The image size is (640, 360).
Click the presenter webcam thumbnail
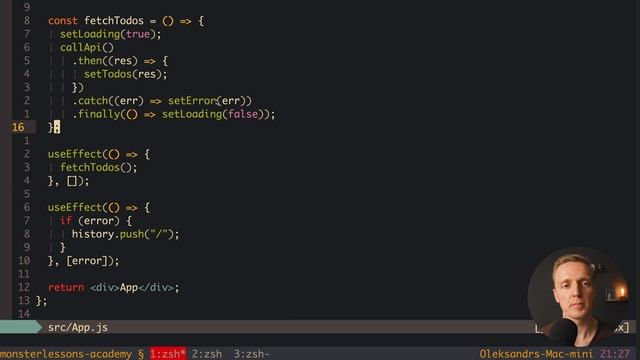[x=579, y=296]
